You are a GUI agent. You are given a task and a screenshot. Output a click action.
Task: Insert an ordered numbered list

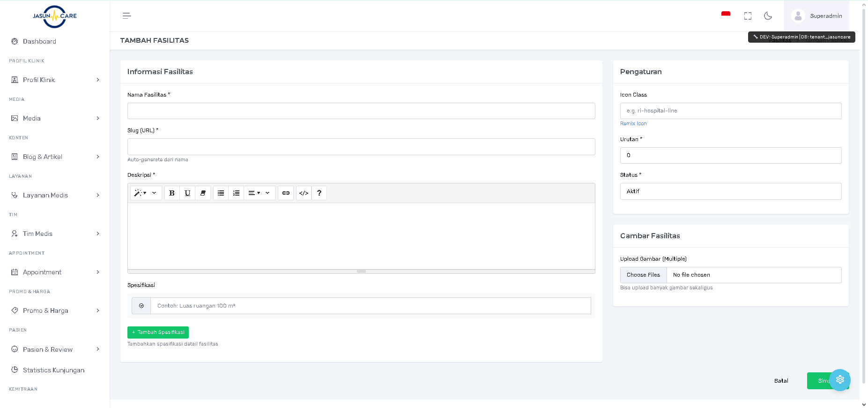click(x=236, y=193)
